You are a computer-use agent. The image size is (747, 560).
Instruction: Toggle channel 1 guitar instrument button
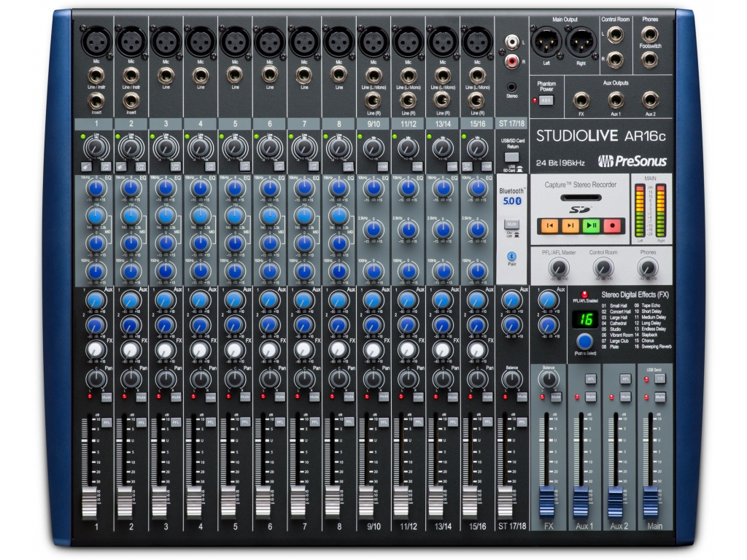pos(87,166)
